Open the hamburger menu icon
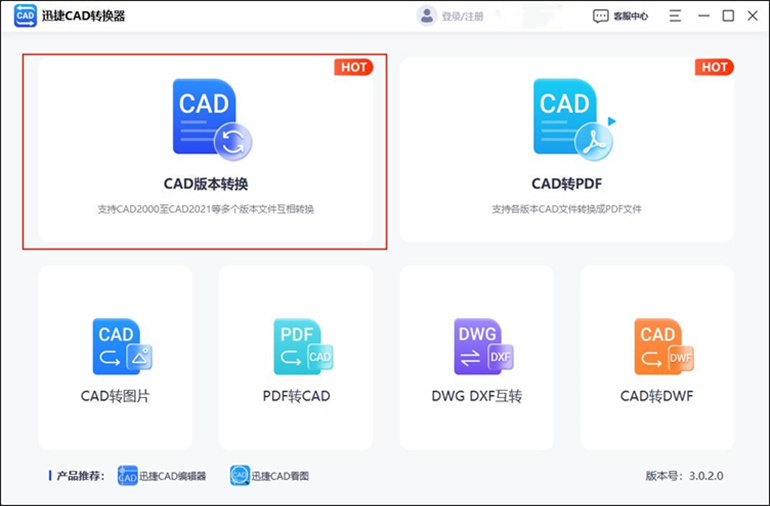The image size is (770, 506). coord(675,16)
